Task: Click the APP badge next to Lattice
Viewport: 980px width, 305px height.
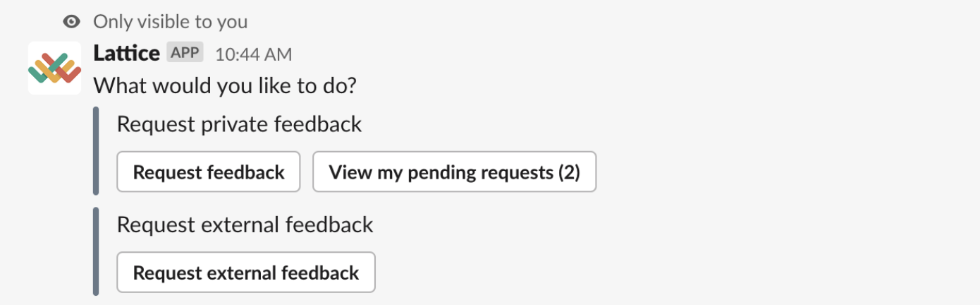Action: (x=185, y=53)
